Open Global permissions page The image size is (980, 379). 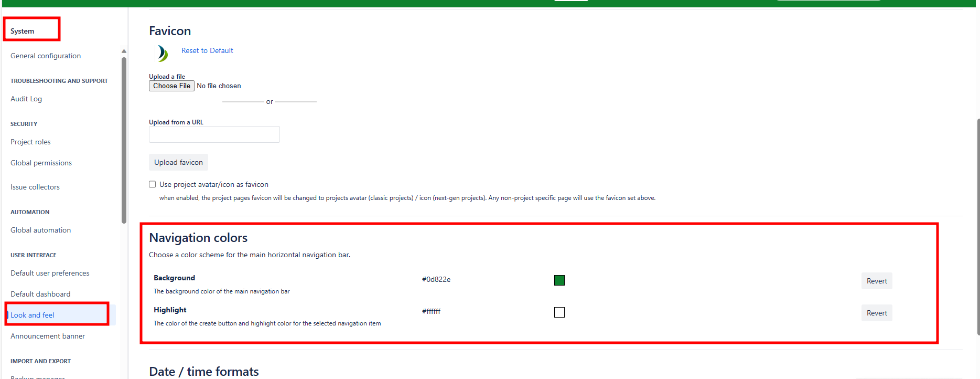[41, 163]
